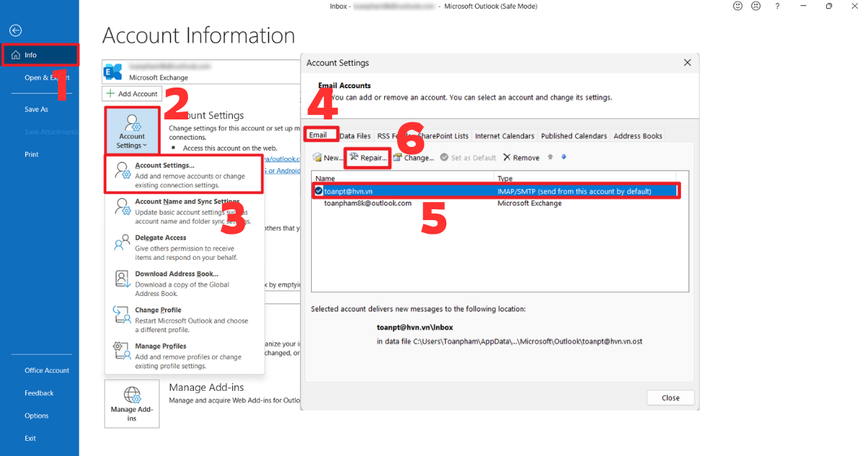Select the toanpt@hvn.vn account row
The image size is (868, 456).
496,191
